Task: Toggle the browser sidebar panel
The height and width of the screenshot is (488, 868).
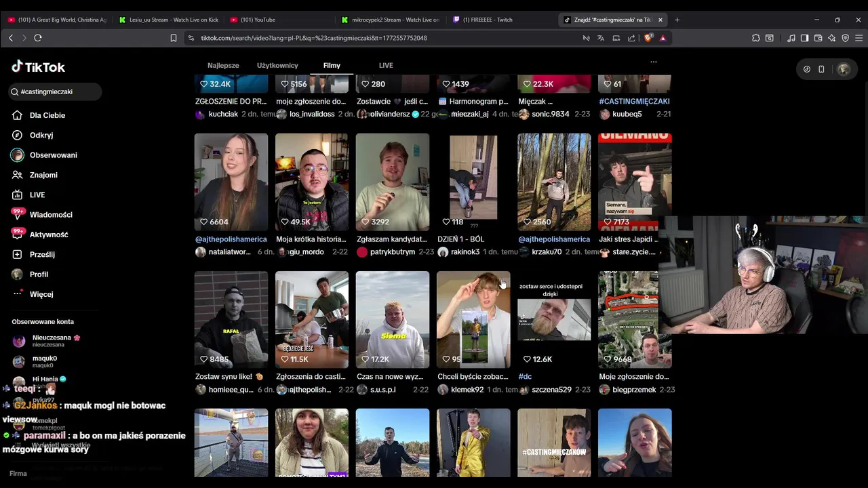Action: (804, 38)
